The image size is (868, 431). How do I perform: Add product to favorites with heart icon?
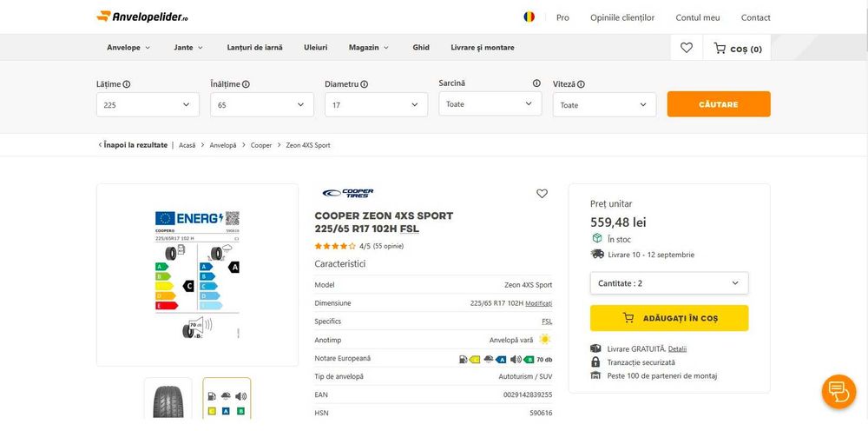point(542,194)
